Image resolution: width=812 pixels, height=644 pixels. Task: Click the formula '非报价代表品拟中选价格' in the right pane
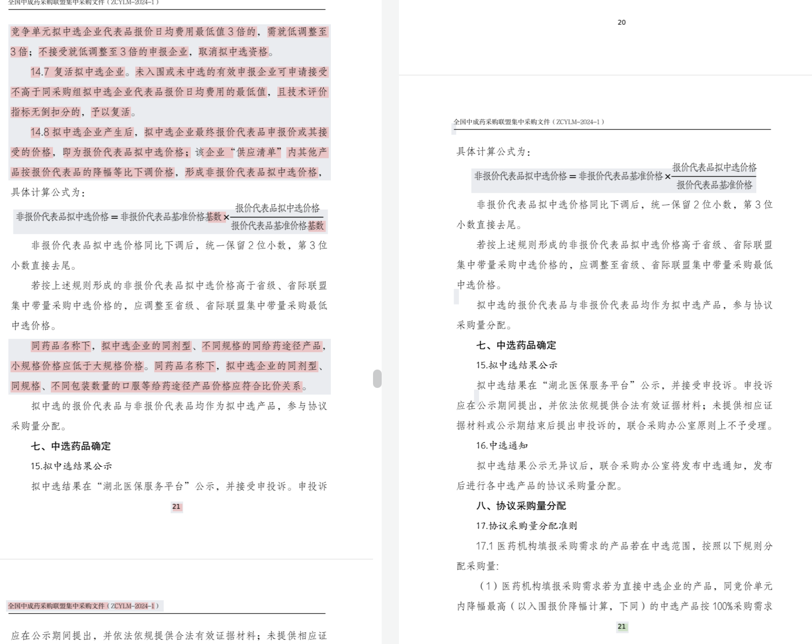tap(521, 176)
